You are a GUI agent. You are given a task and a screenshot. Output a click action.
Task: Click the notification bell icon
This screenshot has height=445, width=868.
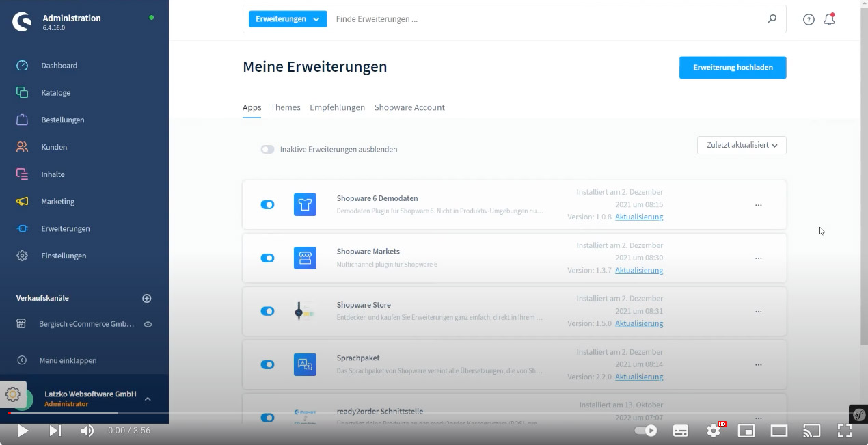point(829,19)
